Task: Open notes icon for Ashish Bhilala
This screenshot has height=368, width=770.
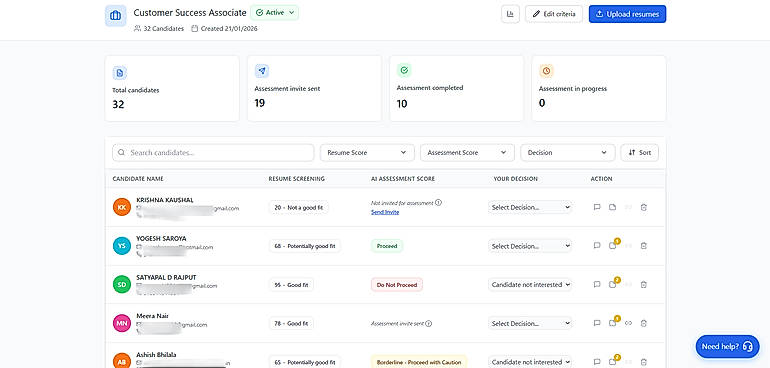Action: 613,362
